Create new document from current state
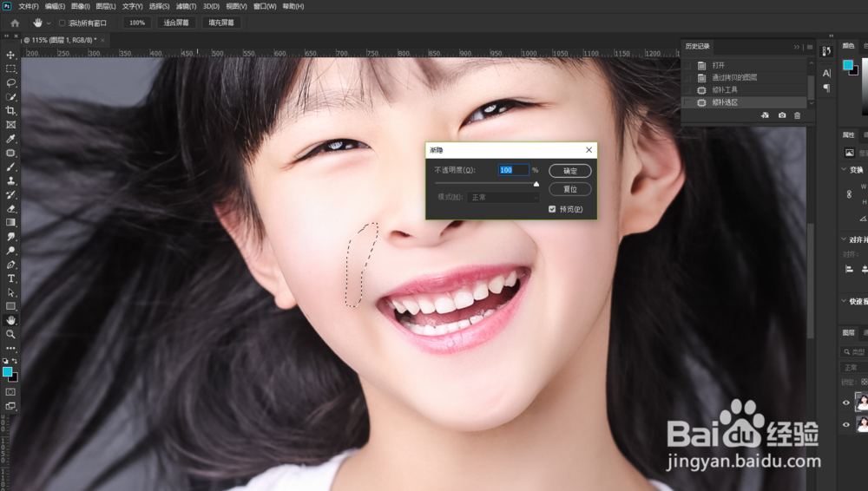 coord(765,115)
